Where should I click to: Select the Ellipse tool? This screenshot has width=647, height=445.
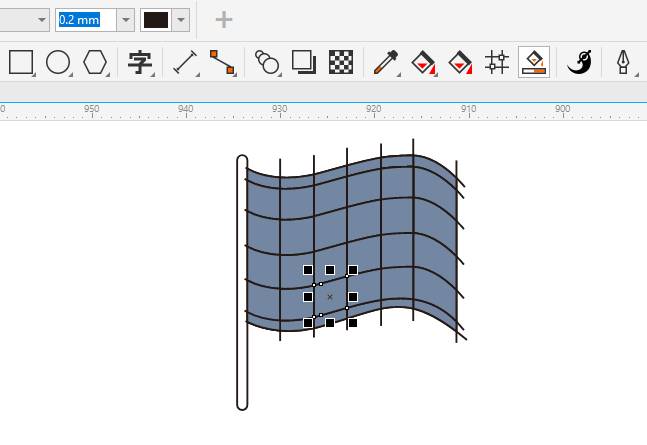click(x=58, y=62)
